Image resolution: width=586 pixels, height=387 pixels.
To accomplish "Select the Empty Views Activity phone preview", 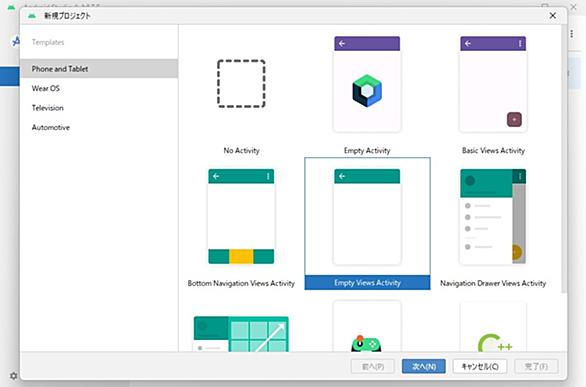I will [367, 217].
